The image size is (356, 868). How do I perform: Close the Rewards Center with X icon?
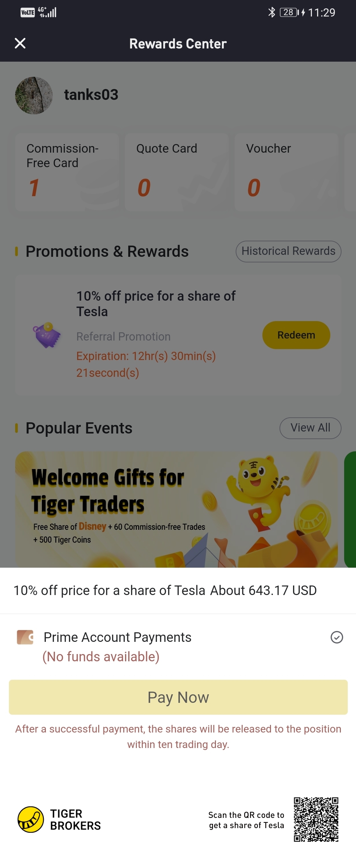coord(20,43)
